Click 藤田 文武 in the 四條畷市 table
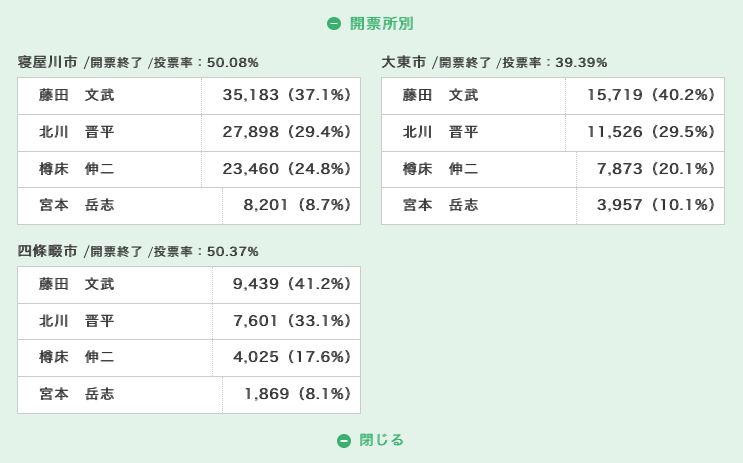The width and height of the screenshot is (743, 463). [x=77, y=285]
